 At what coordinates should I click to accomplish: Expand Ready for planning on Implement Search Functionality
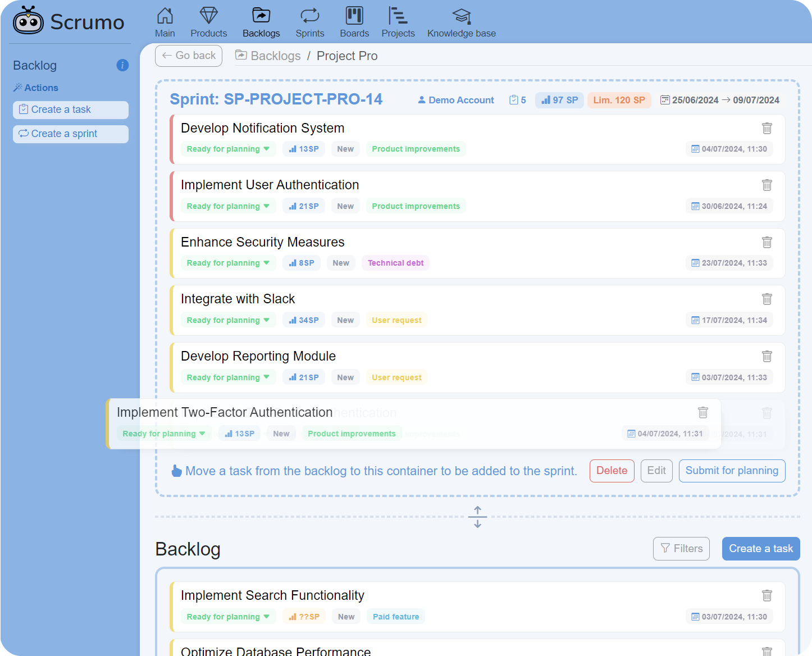click(227, 617)
